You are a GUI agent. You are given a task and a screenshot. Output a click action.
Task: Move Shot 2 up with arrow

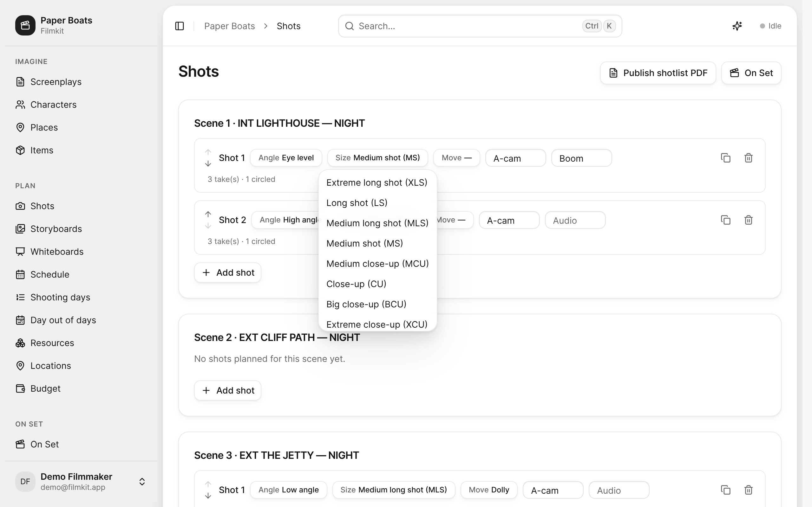coord(208,214)
